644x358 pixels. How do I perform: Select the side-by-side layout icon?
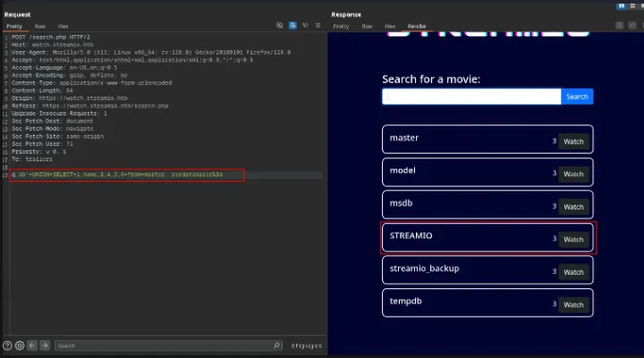pyautogui.click(x=622, y=5)
